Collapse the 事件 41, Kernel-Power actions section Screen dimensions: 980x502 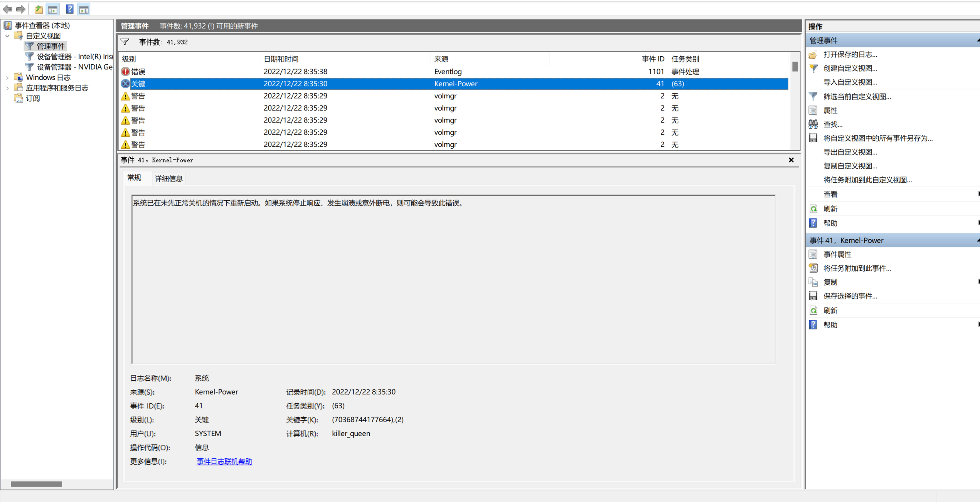click(977, 240)
